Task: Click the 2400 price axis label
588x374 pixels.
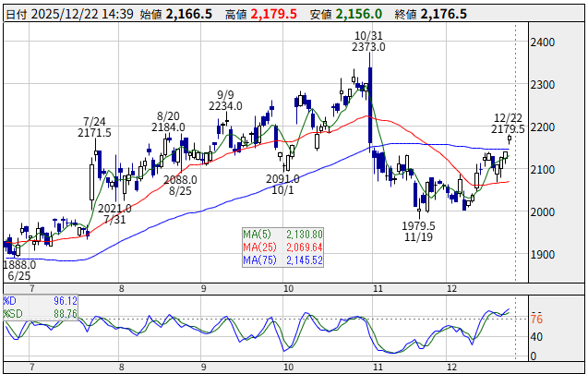Action: [543, 42]
